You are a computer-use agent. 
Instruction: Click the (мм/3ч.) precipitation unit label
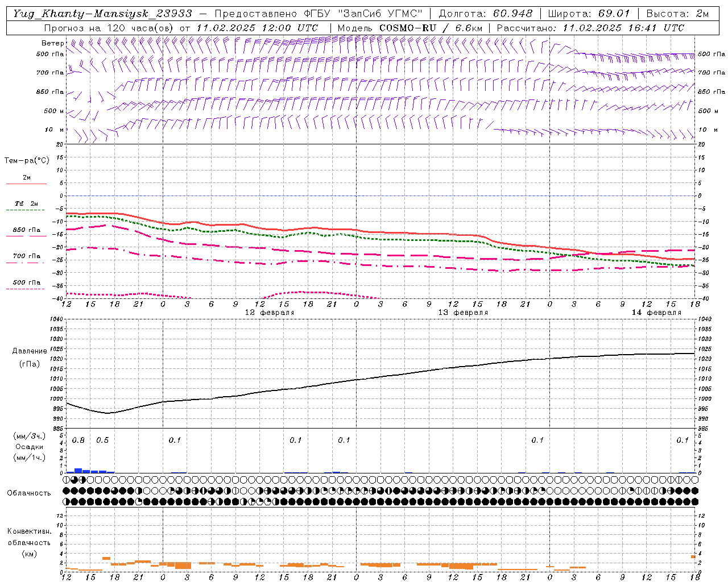coord(29,436)
